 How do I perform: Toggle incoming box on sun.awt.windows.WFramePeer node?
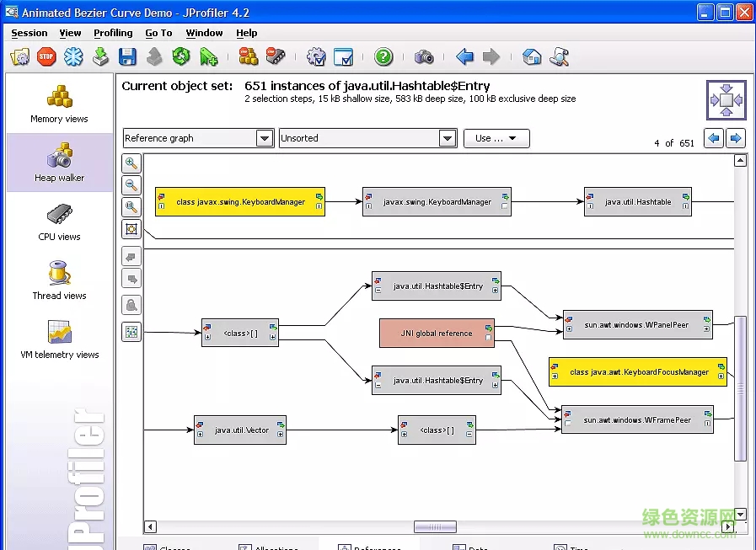click(x=569, y=424)
